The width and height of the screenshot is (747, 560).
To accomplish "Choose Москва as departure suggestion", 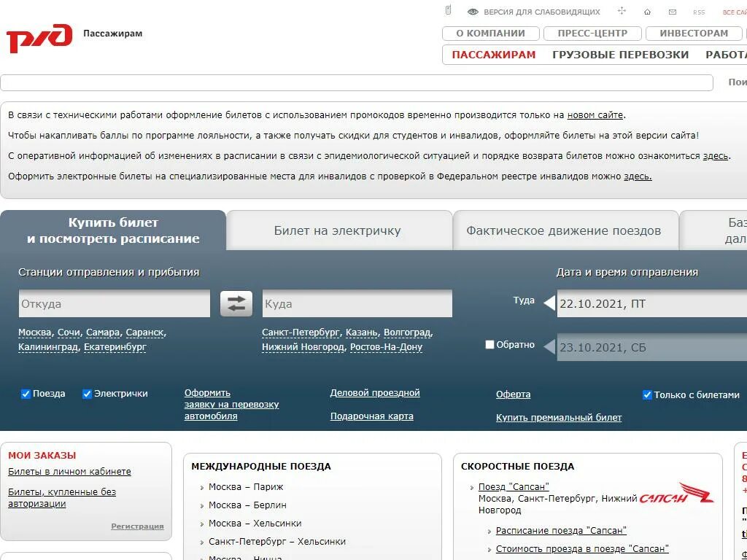I will pyautogui.click(x=35, y=332).
